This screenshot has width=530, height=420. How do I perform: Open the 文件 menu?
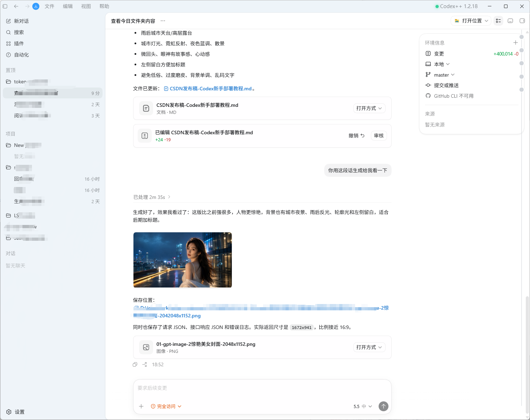(50, 6)
